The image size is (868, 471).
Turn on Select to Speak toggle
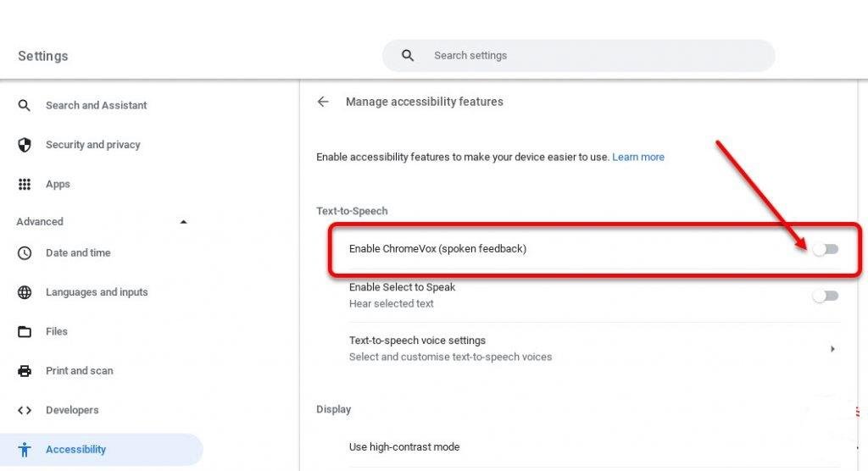tap(825, 296)
